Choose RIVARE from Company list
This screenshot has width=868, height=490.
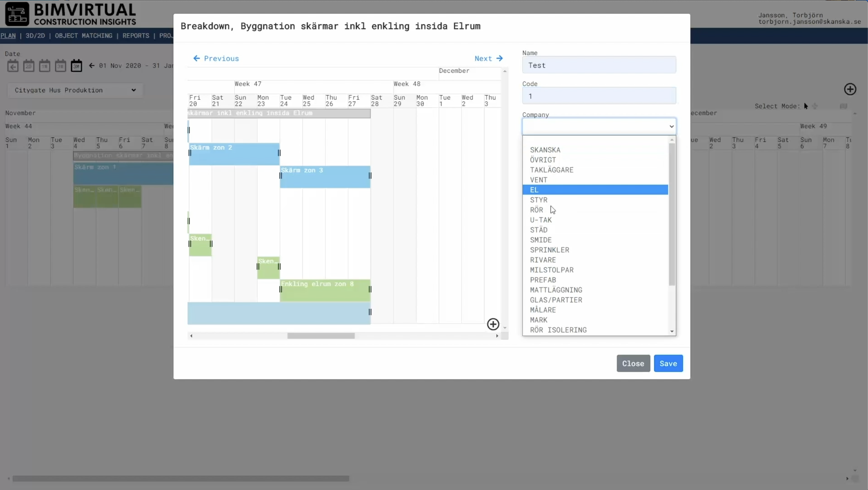pos(595,260)
